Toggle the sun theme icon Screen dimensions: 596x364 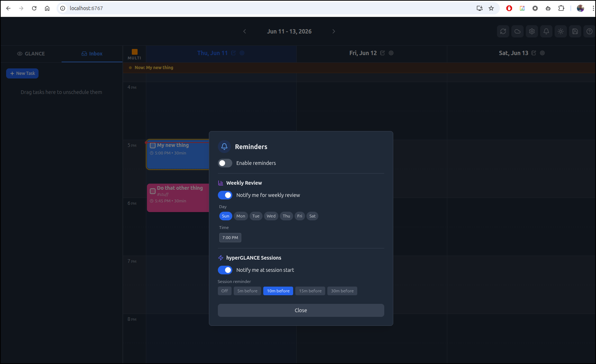coord(561,31)
